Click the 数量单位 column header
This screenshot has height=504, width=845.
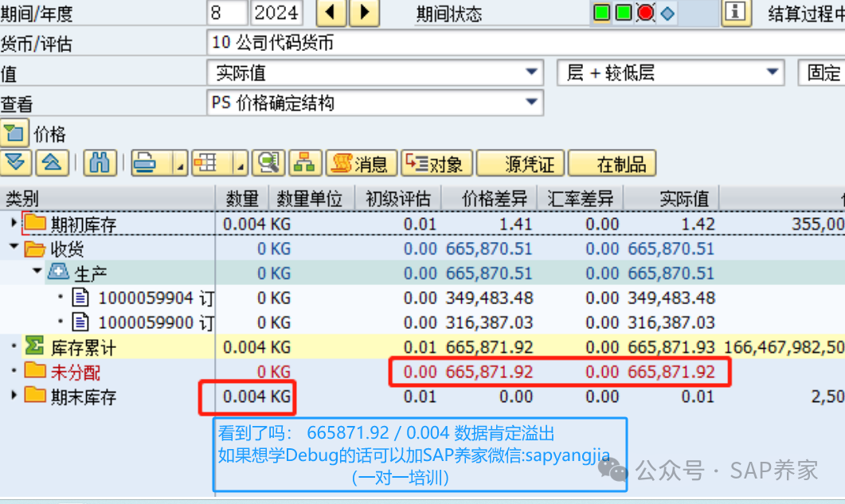point(311,199)
